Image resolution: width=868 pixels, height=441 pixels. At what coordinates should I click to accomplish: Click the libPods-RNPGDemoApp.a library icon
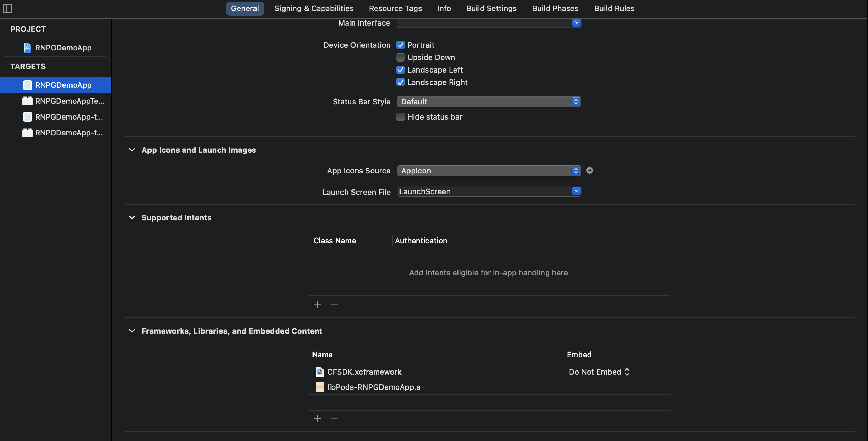click(x=320, y=387)
